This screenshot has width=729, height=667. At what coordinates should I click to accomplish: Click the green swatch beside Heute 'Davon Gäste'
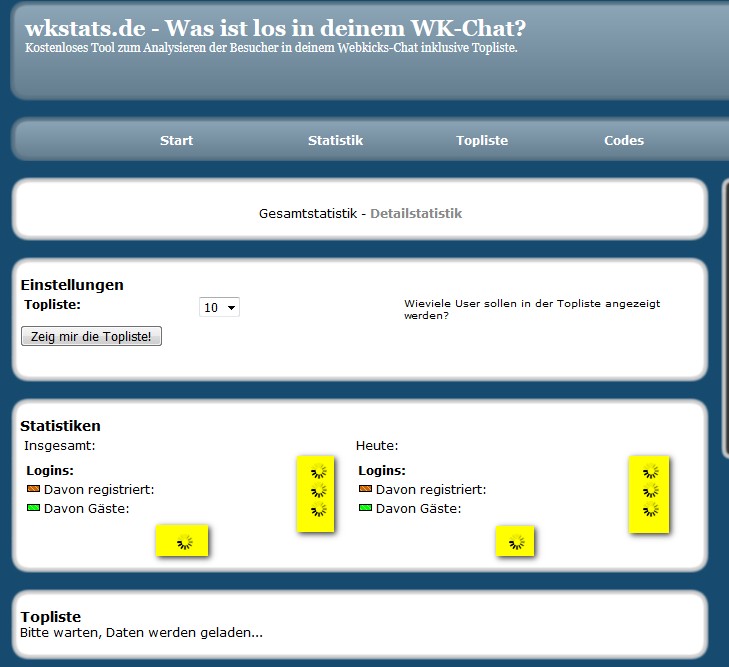click(365, 508)
